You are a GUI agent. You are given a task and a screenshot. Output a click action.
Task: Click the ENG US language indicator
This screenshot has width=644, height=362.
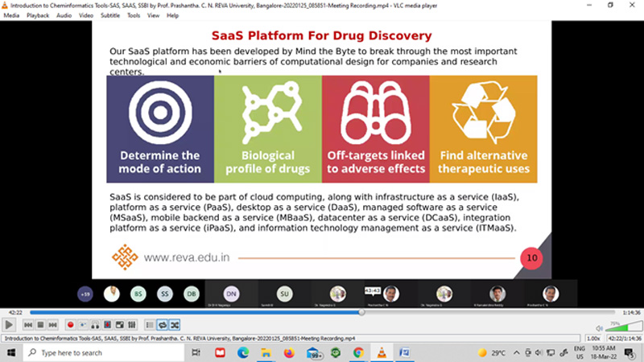tap(580, 353)
